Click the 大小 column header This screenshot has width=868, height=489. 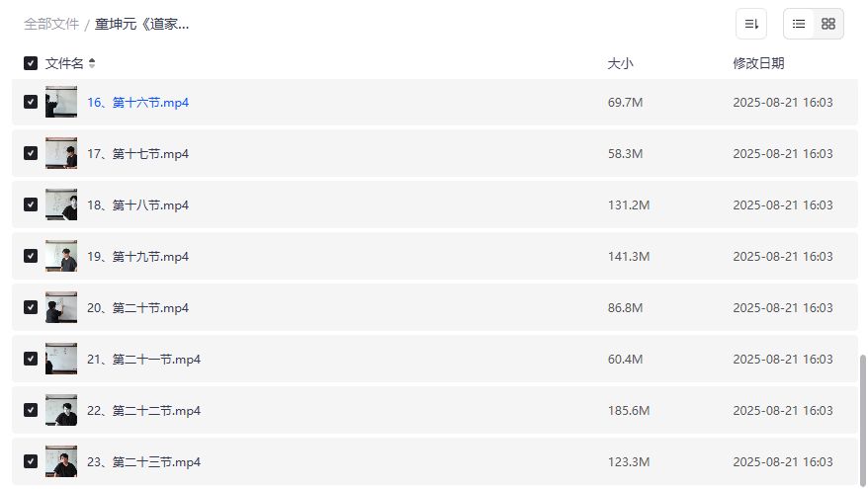click(x=620, y=63)
